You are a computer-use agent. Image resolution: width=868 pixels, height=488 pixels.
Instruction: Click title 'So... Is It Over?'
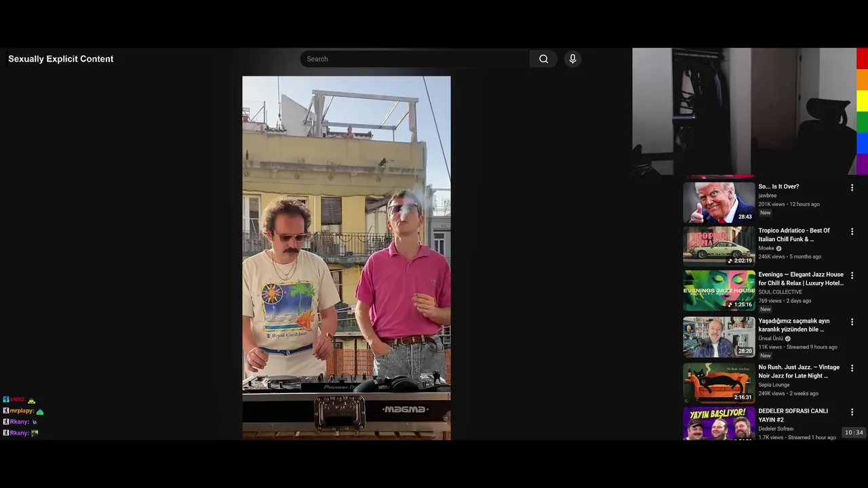tap(778, 186)
